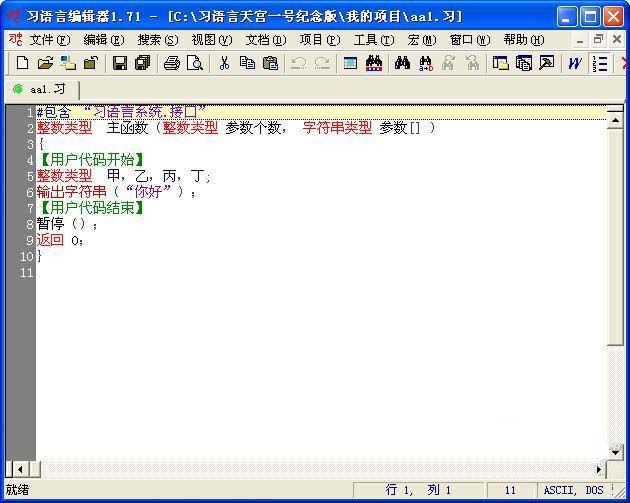
Task: Open the 文件(F) menu
Action: click(50, 40)
